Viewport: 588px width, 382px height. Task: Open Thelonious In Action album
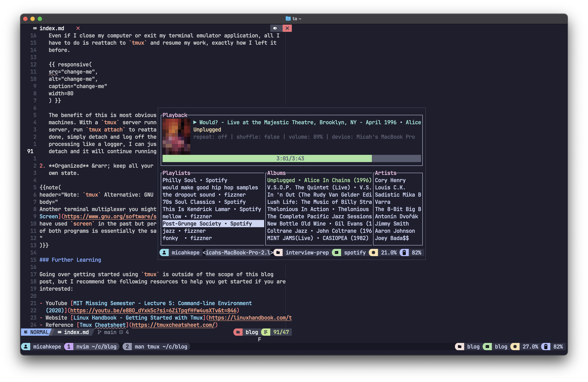(x=318, y=209)
